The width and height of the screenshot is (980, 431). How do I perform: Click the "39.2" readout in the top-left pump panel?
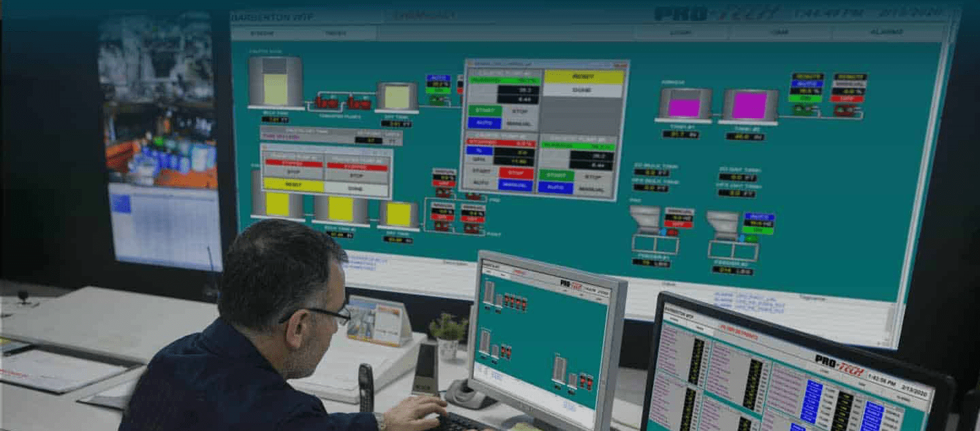click(x=517, y=89)
